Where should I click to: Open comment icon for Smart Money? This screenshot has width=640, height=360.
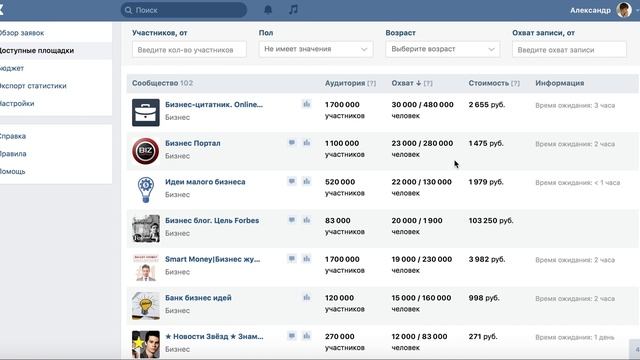291,258
